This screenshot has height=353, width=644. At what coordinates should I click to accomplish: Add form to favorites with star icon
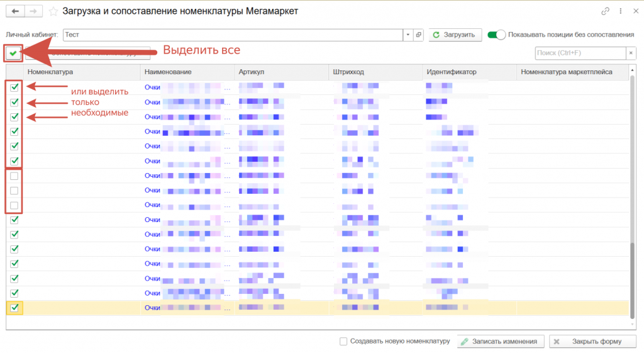click(x=53, y=11)
